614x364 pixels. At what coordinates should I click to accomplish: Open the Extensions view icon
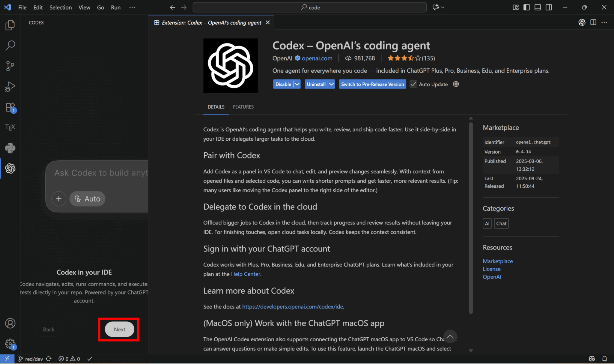pyautogui.click(x=10, y=107)
